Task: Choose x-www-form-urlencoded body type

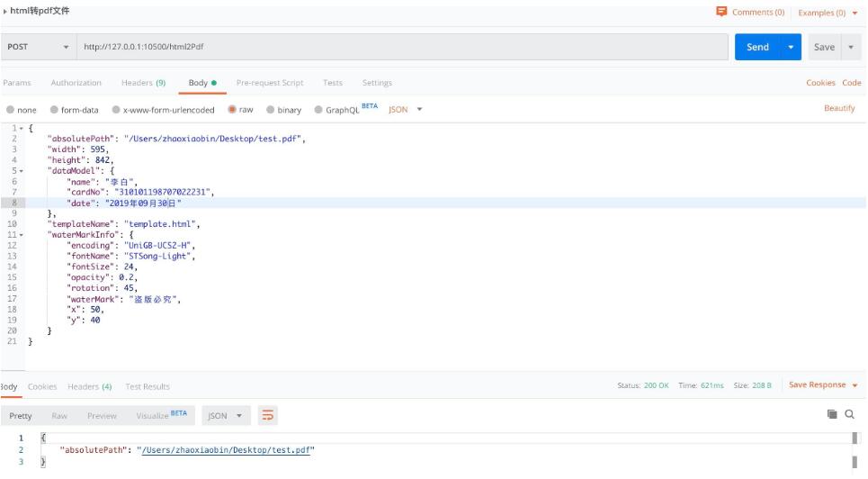Action: coord(116,110)
